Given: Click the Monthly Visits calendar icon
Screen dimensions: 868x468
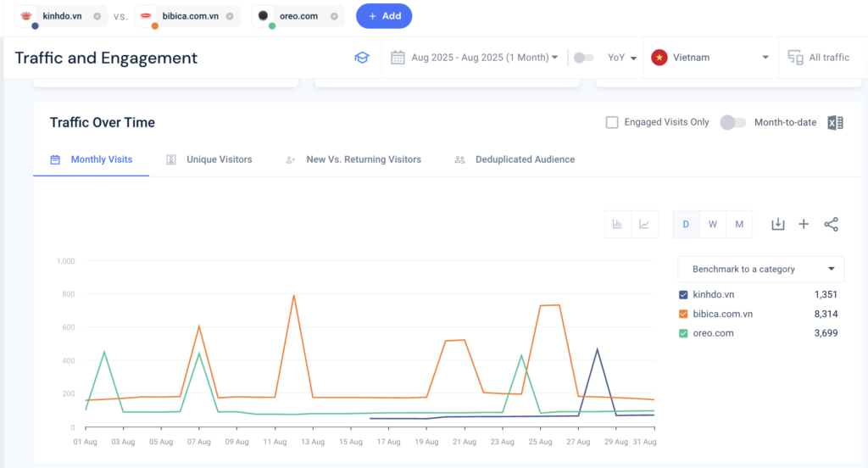Looking at the screenshot, I should click(x=55, y=159).
